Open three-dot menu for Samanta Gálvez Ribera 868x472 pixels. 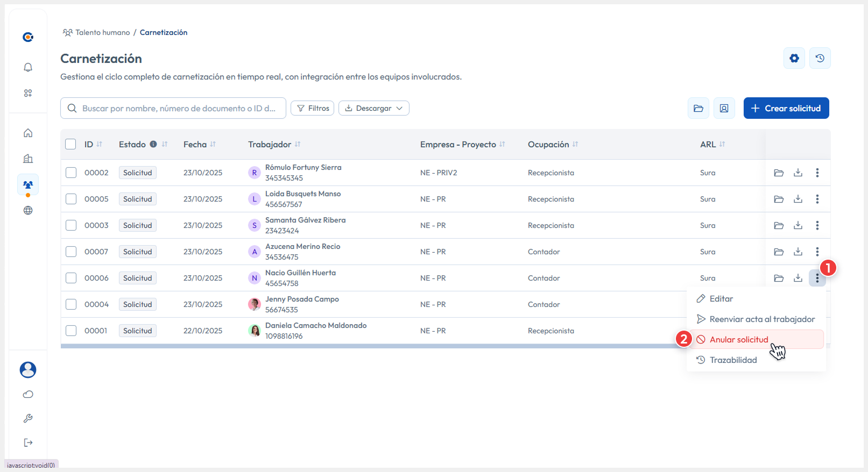coord(817,225)
